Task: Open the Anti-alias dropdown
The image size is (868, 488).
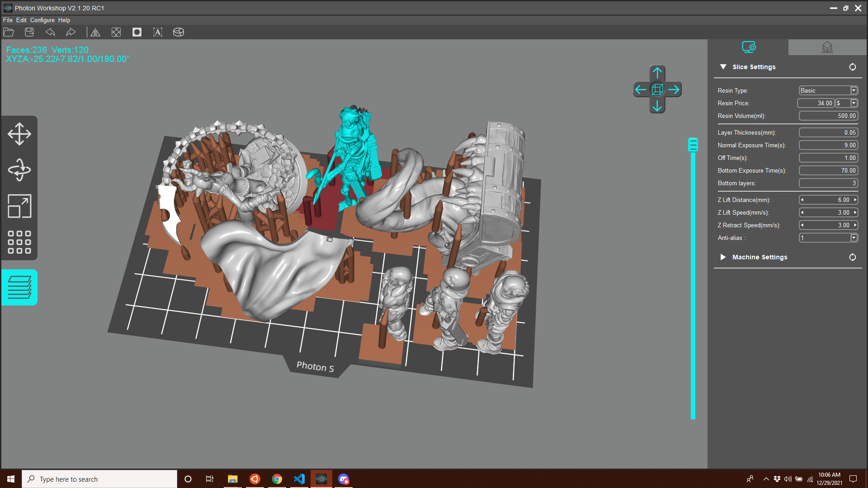Action: (x=854, y=238)
